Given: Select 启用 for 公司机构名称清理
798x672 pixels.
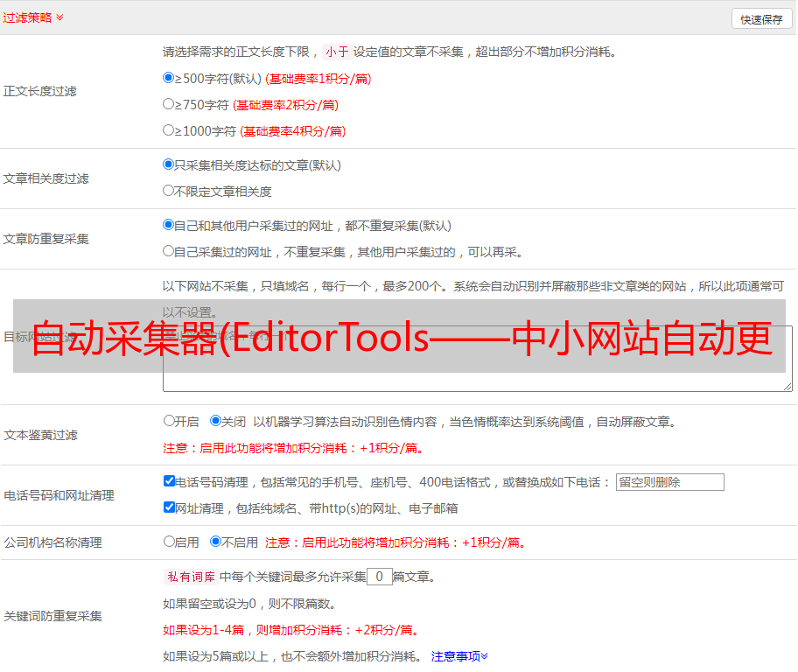Looking at the screenshot, I should 169,542.
